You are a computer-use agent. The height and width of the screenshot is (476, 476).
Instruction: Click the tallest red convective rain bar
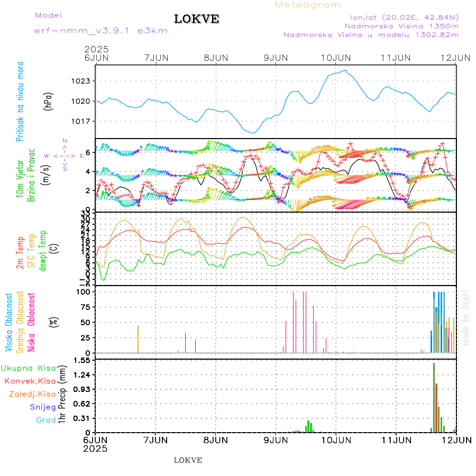434,397
